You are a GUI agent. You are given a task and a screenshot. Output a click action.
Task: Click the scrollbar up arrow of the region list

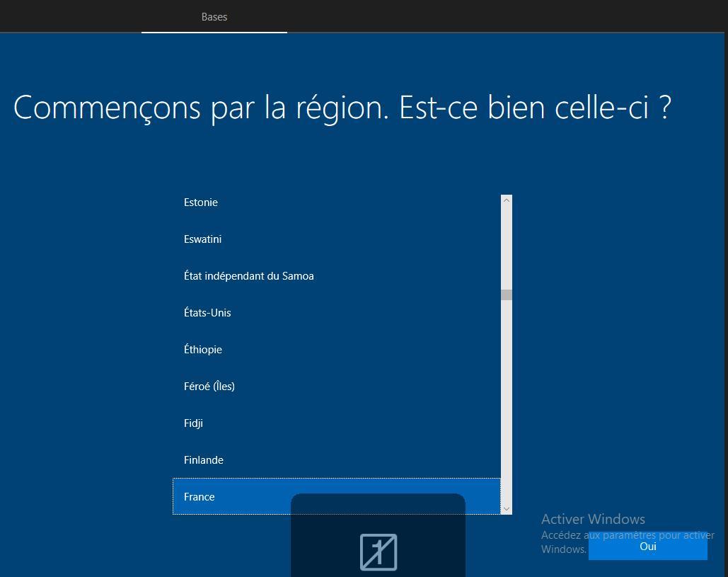coord(506,200)
